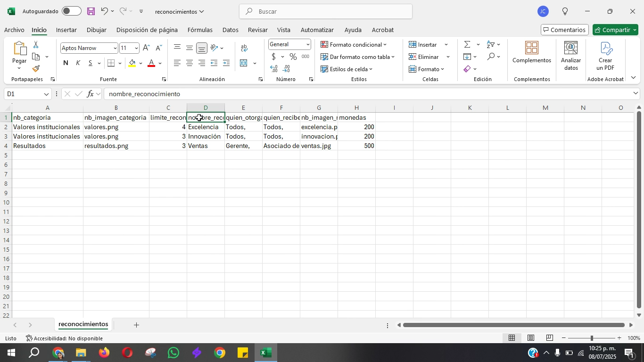
Task: Open the fill color dropdown arrow
Action: [x=140, y=63]
